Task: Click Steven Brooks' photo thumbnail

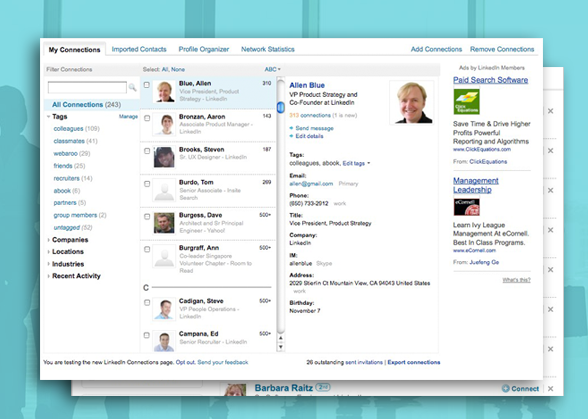Action: (164, 157)
